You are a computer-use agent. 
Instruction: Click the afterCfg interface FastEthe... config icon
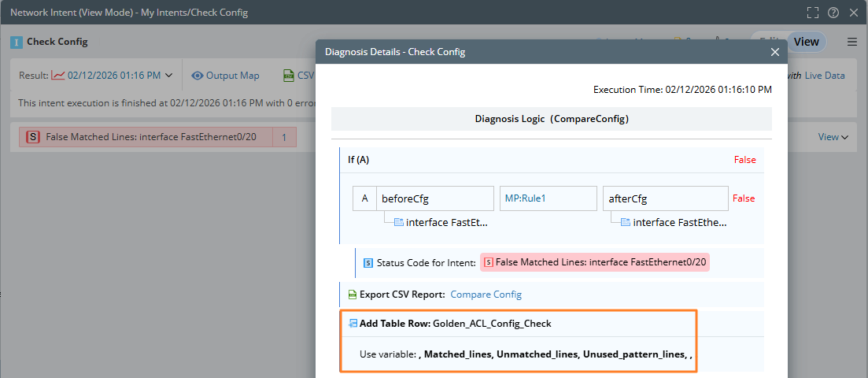click(x=626, y=222)
